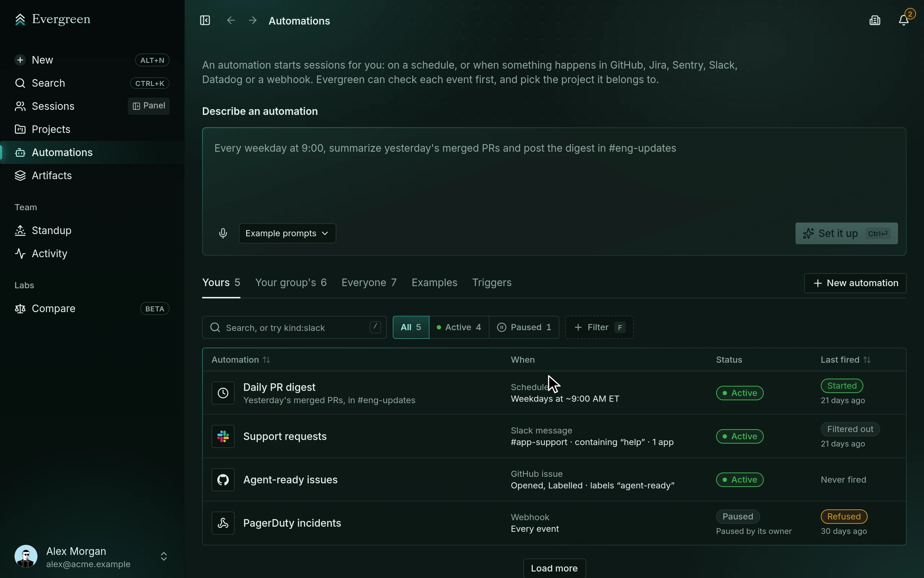Toggle the sidebar collapse icon
The height and width of the screenshot is (578, 924).
pos(205,20)
